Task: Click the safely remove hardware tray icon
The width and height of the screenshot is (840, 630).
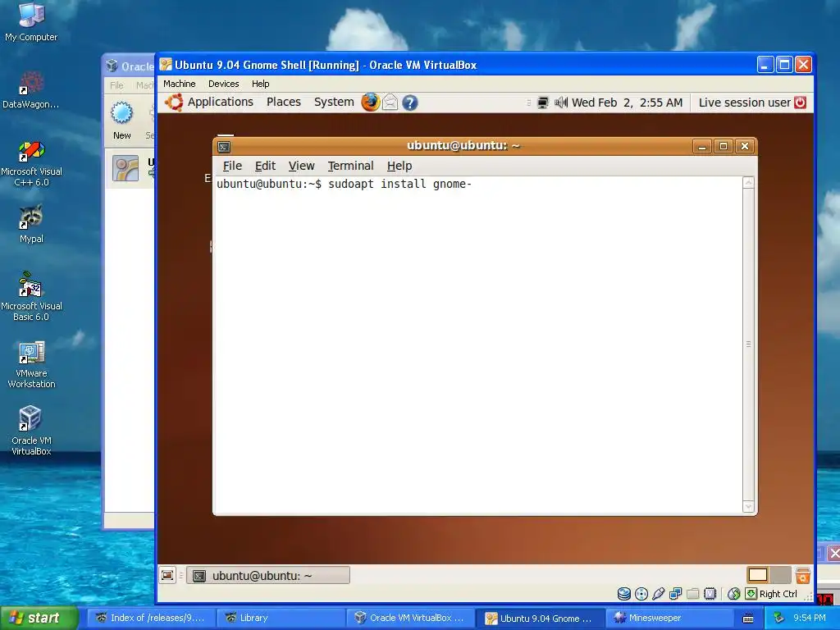Action: point(779,619)
